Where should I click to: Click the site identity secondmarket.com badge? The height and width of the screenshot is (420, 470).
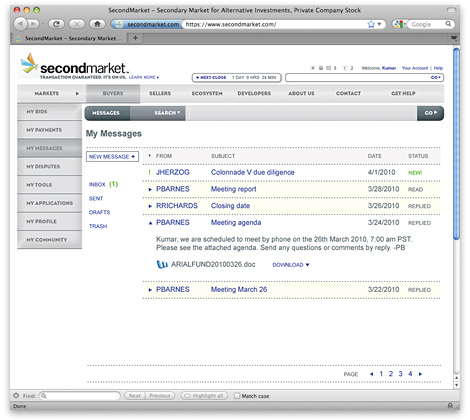tap(147, 24)
